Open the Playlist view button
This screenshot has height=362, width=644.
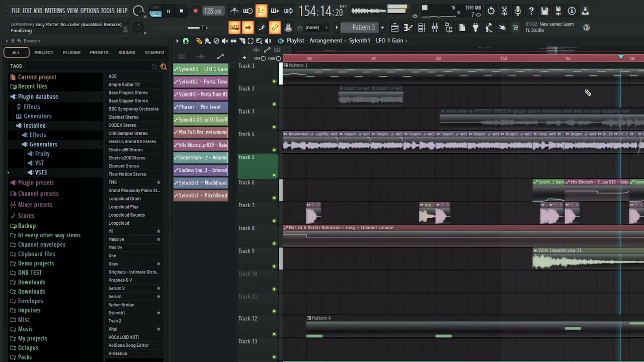tap(395, 28)
